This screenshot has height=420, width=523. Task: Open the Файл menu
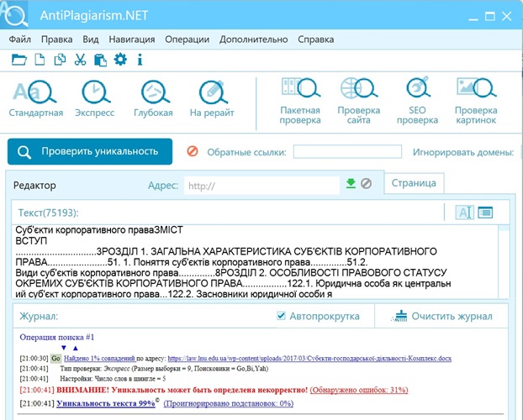point(19,39)
